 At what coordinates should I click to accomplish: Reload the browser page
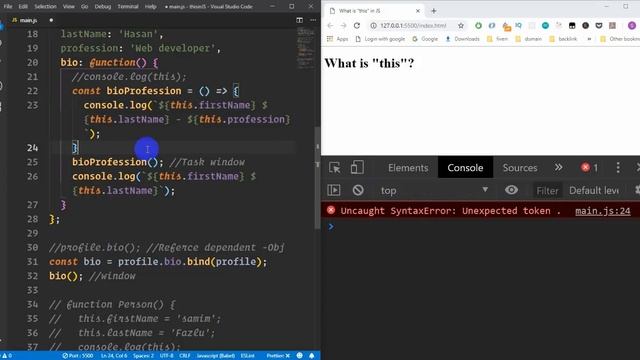coord(357,26)
